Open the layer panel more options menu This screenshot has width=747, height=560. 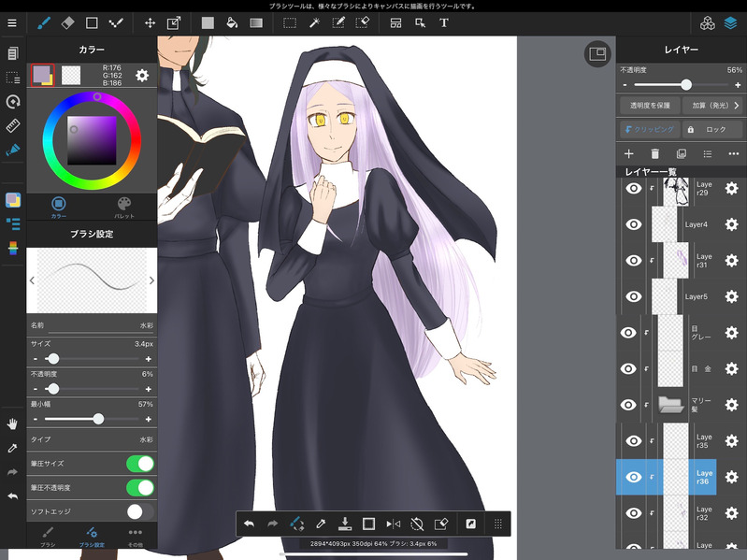tap(733, 153)
